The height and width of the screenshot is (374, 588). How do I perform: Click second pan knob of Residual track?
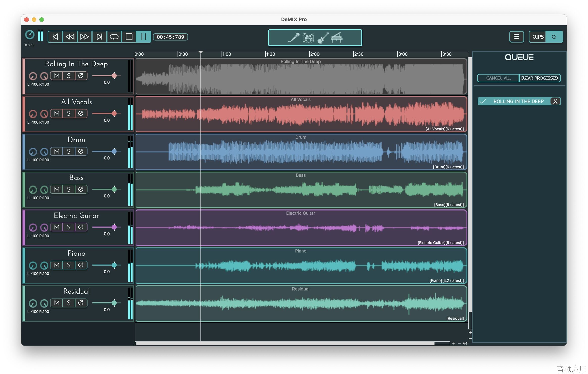coord(44,303)
